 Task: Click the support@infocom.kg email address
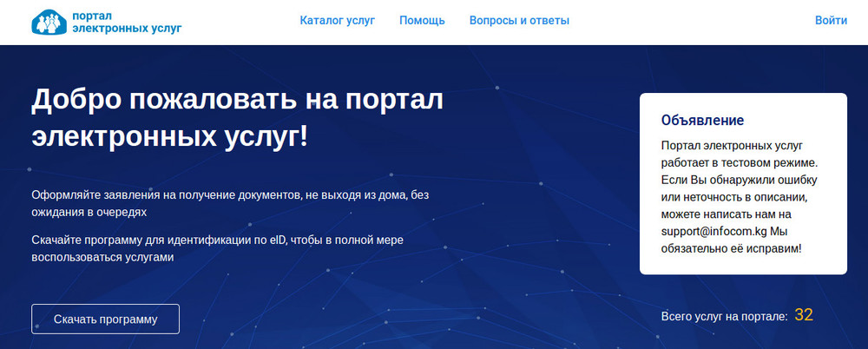[x=712, y=230]
